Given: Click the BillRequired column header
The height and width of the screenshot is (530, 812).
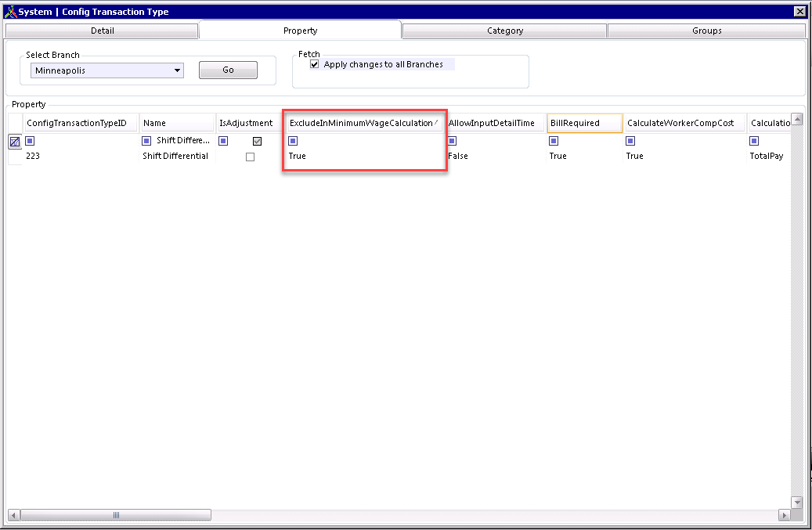Looking at the screenshot, I should click(585, 123).
